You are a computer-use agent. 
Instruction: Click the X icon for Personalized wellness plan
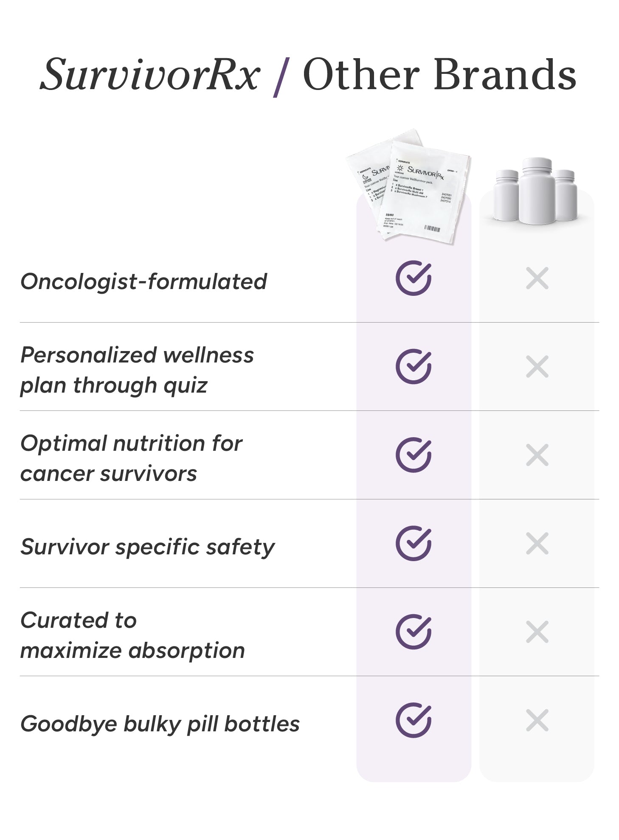pos(537,367)
